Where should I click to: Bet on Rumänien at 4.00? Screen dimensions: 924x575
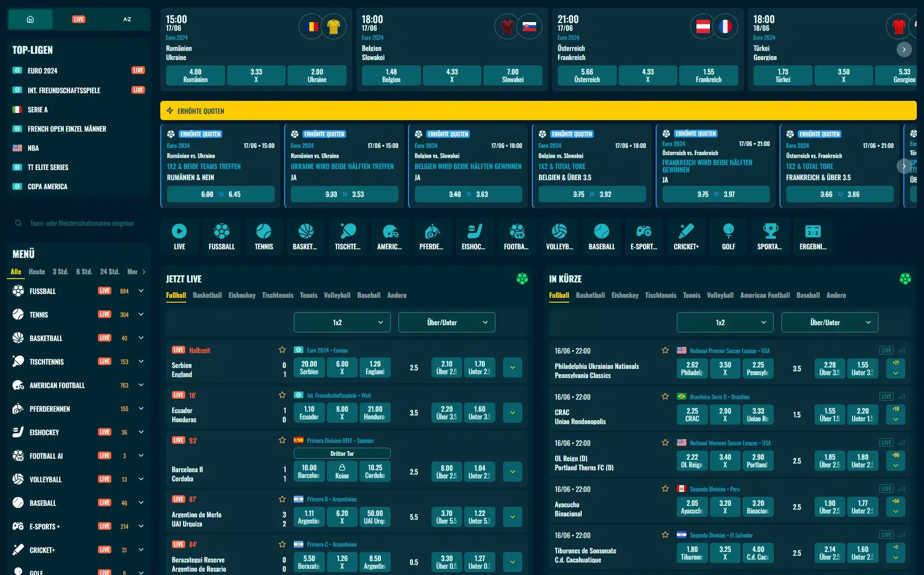[x=195, y=75]
